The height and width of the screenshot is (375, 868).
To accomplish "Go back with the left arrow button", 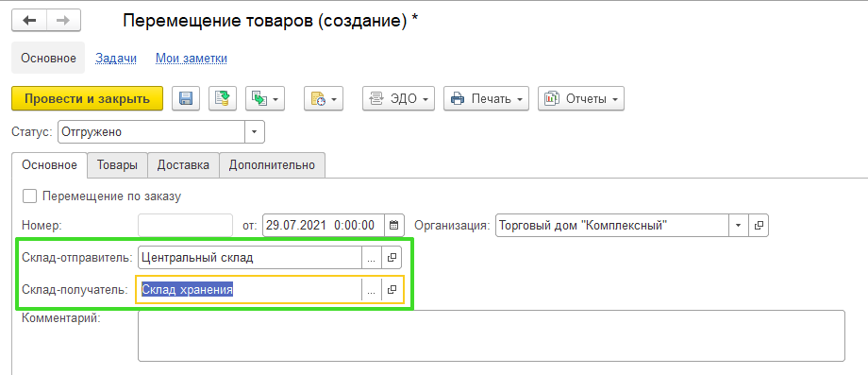I will 29,21.
